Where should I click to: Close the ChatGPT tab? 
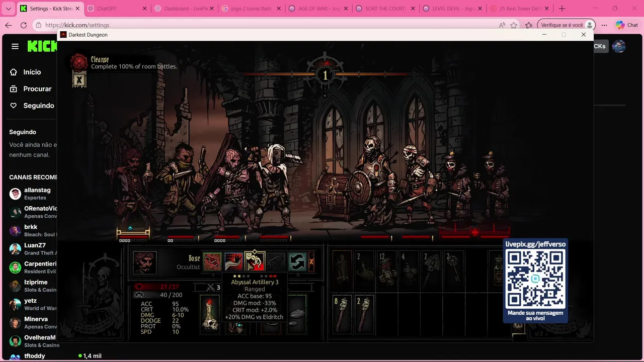pyautogui.click(x=144, y=9)
